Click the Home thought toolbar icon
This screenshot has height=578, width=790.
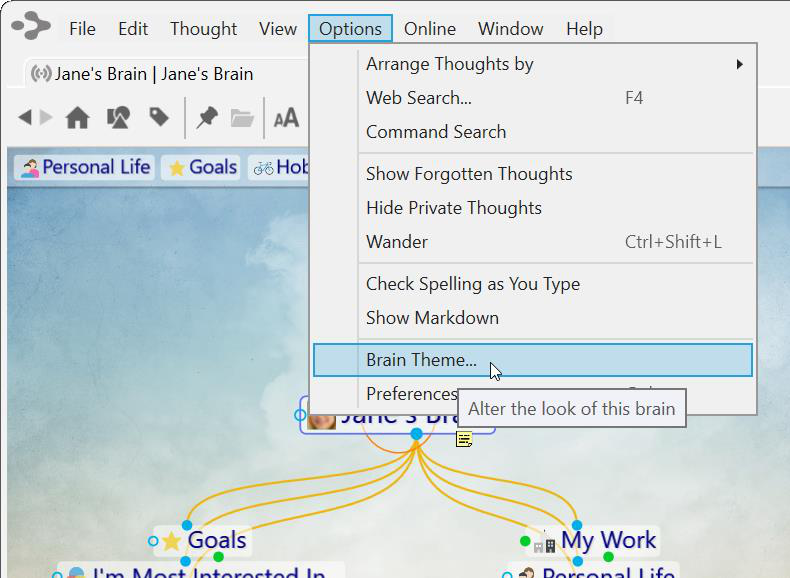(77, 118)
